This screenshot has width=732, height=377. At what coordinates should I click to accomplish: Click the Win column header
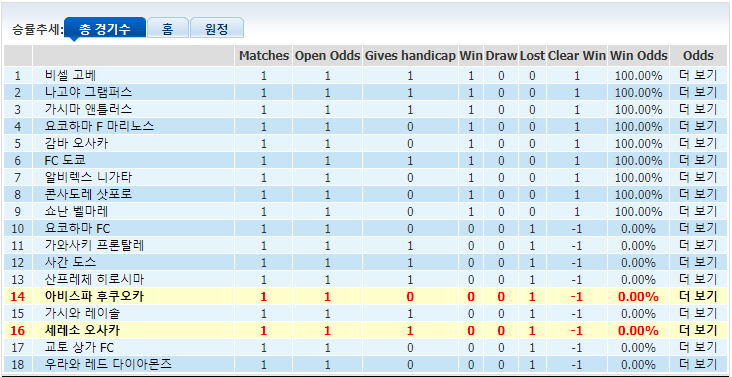[471, 56]
